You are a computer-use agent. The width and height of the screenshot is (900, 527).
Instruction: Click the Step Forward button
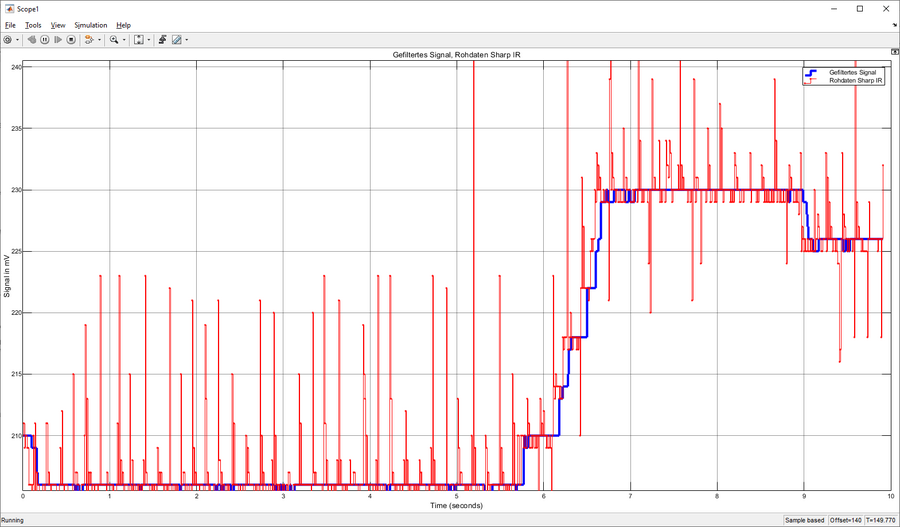pos(58,40)
